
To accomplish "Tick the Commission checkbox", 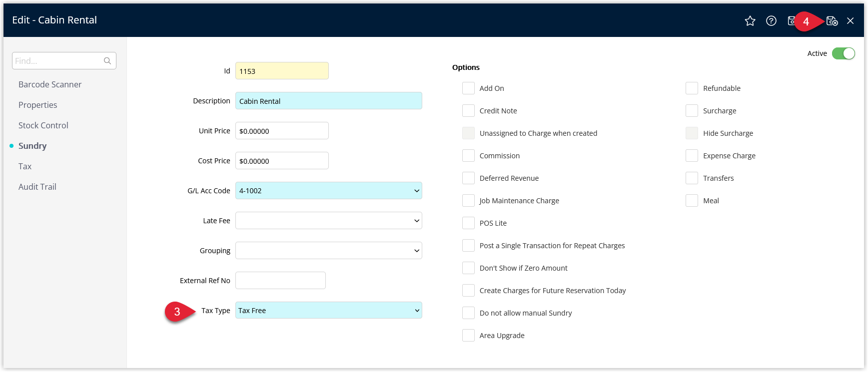I will click(468, 156).
